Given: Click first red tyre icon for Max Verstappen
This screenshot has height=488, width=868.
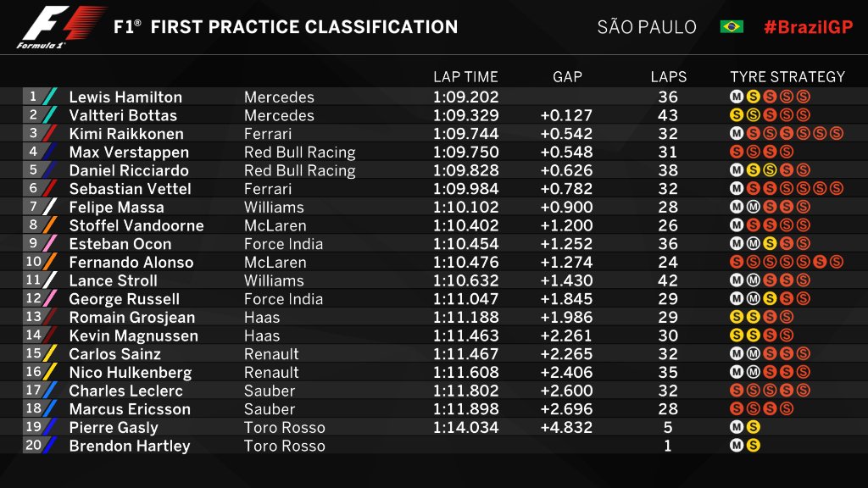Looking at the screenshot, I should pos(737,152).
